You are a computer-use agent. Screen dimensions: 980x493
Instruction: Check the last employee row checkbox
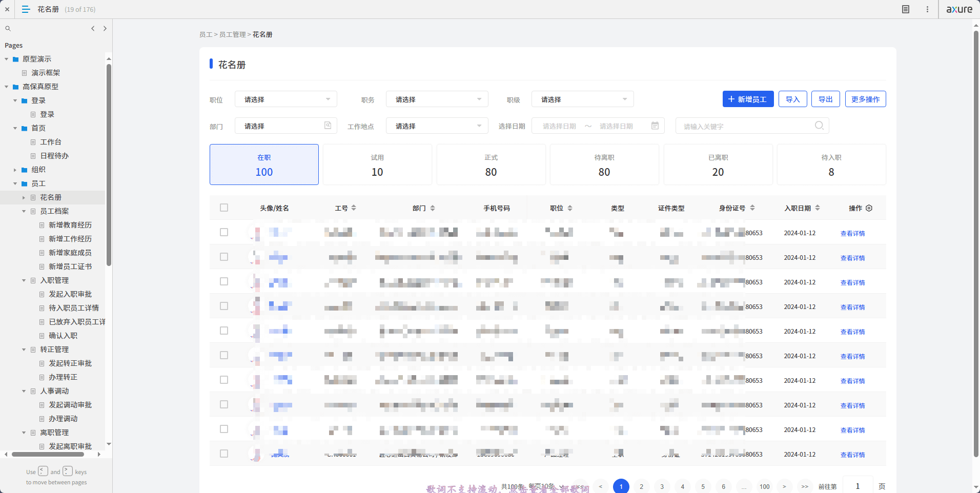(224, 454)
